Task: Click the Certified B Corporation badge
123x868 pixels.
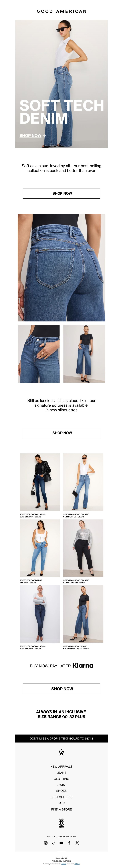Action: point(61,823)
